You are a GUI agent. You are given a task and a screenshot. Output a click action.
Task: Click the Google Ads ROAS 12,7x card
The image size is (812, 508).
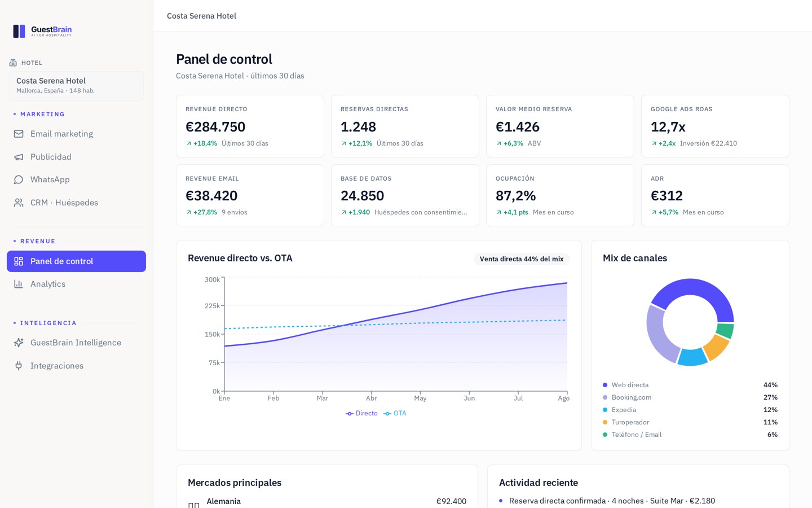715,126
